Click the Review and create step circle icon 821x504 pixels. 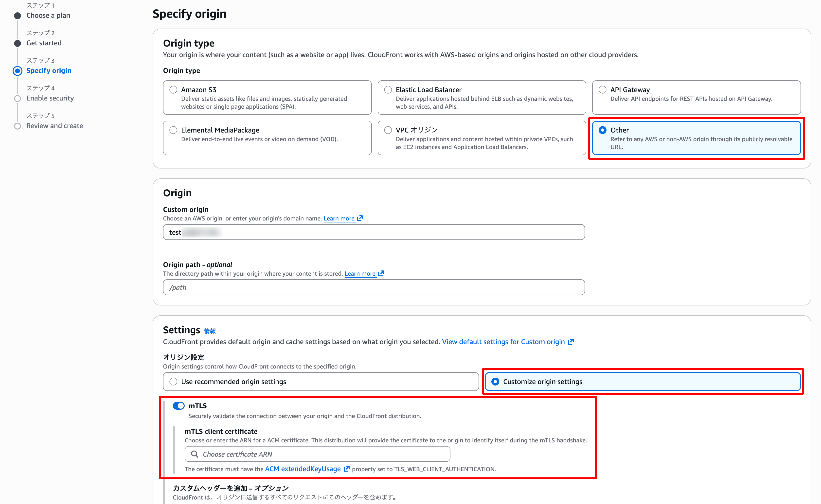(18, 126)
